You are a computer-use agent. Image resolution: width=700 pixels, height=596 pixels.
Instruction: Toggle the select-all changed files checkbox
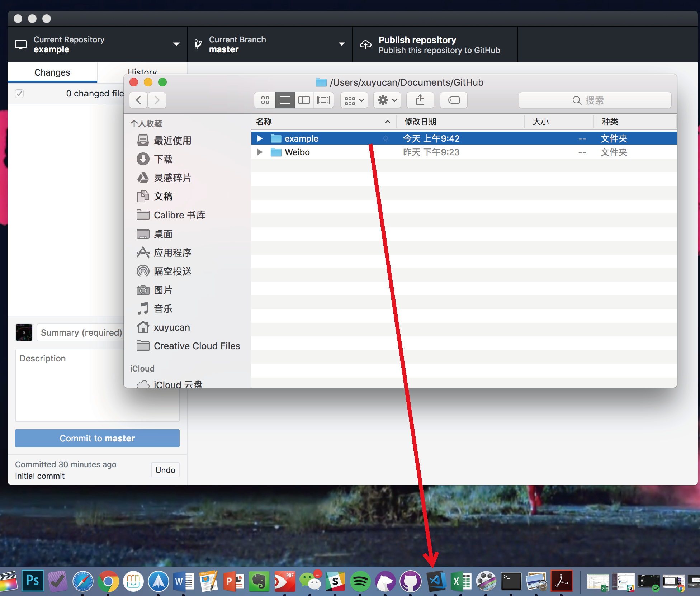[x=19, y=94]
